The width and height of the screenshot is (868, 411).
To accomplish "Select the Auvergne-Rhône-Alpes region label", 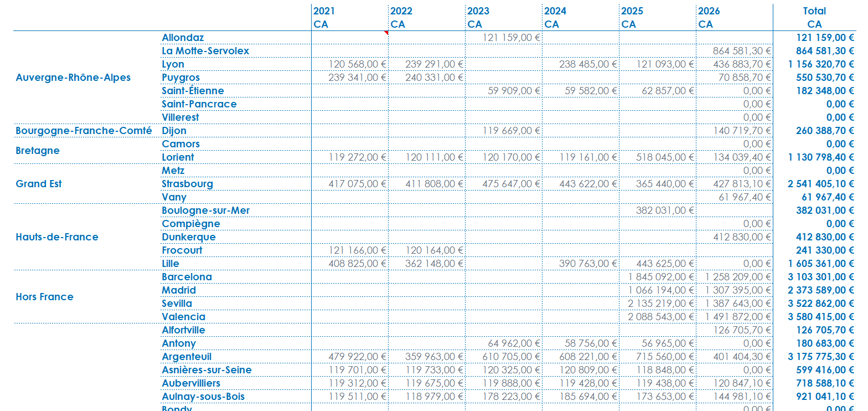I will (x=73, y=78).
